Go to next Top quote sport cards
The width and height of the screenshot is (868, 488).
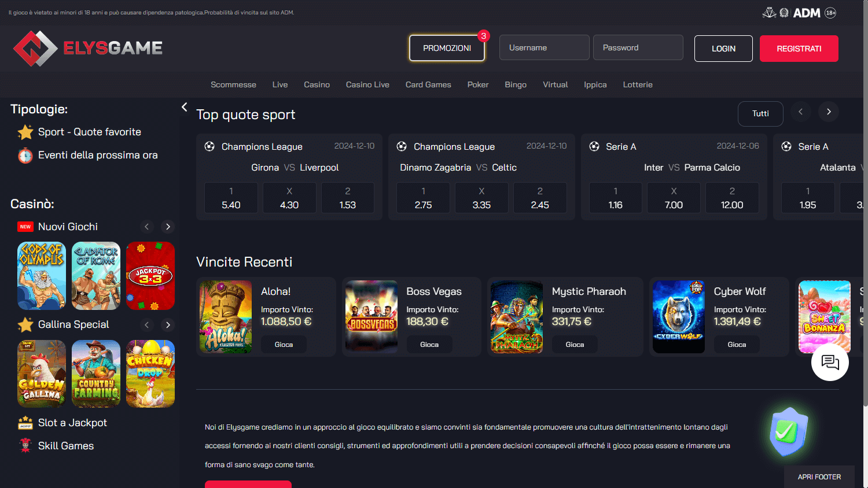pyautogui.click(x=829, y=112)
